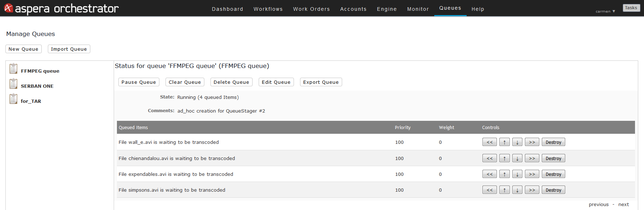Click the Delete Queue button
The image size is (644, 210).
231,82
